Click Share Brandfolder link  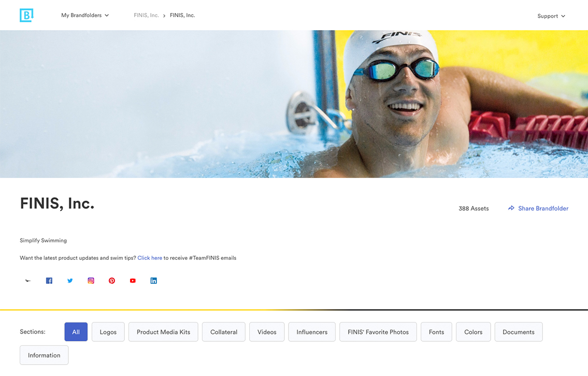pyautogui.click(x=538, y=208)
